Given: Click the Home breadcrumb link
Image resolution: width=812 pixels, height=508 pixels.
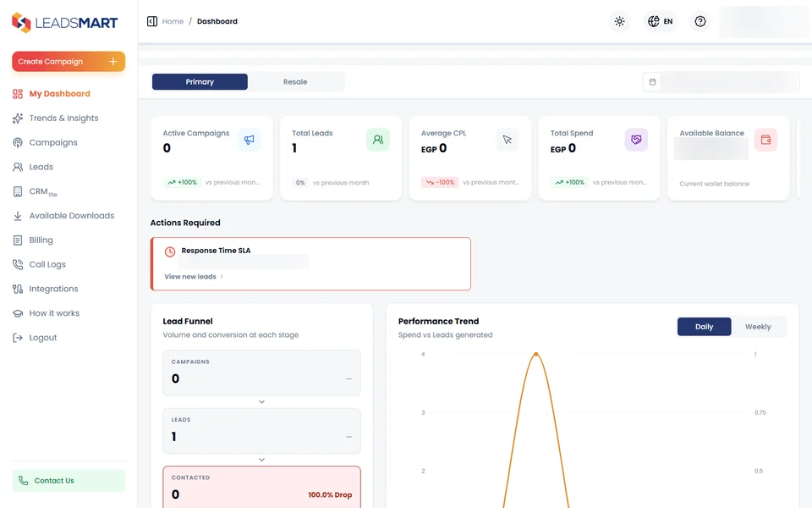Looking at the screenshot, I should [x=173, y=21].
